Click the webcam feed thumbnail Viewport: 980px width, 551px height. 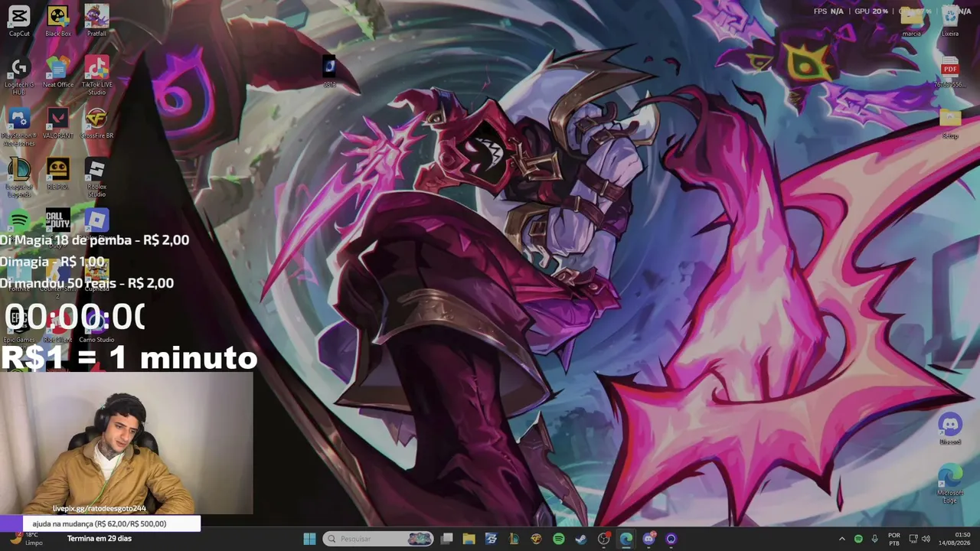pyautogui.click(x=126, y=443)
